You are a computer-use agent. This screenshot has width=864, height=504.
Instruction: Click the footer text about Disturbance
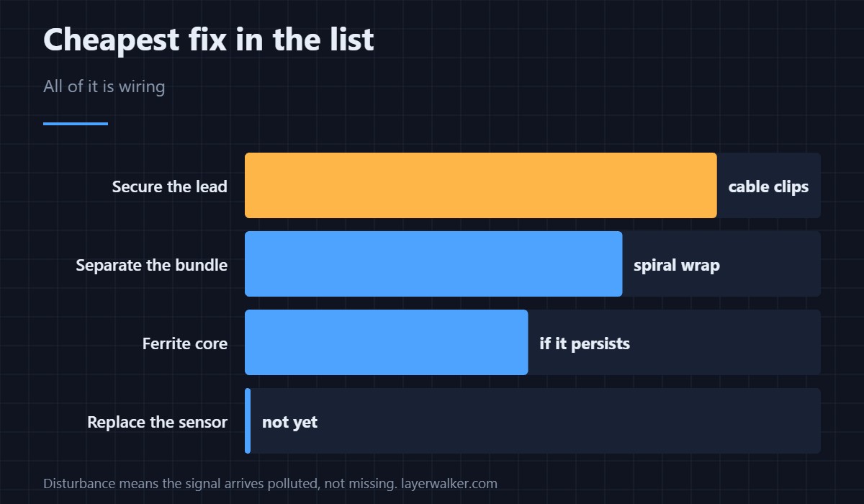(x=220, y=483)
